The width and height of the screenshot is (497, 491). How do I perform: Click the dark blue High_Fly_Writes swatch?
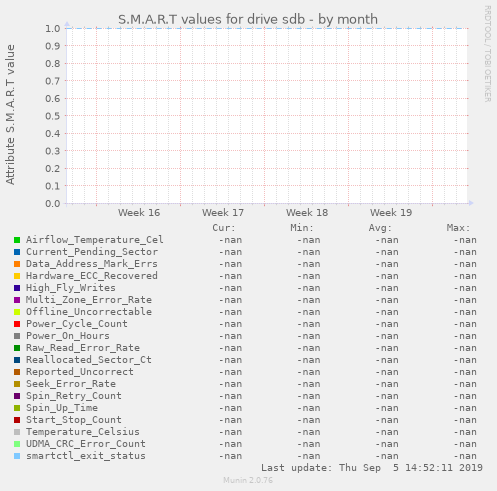(17, 288)
